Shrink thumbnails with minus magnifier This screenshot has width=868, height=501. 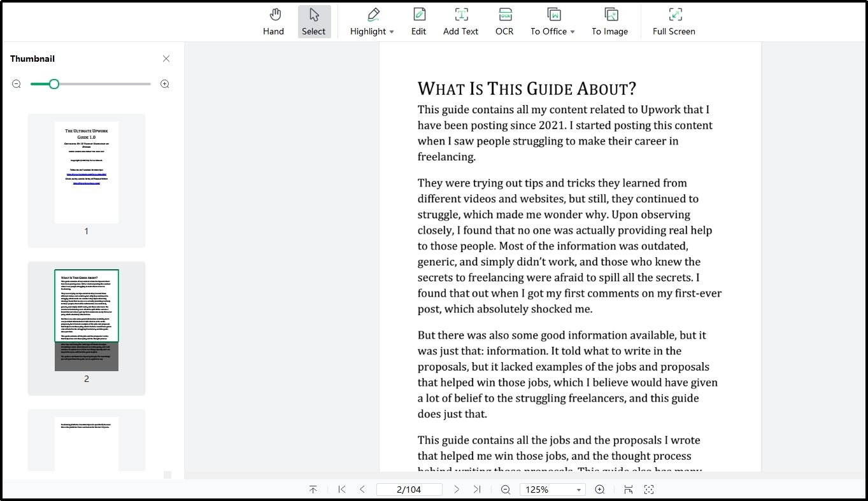(x=17, y=84)
